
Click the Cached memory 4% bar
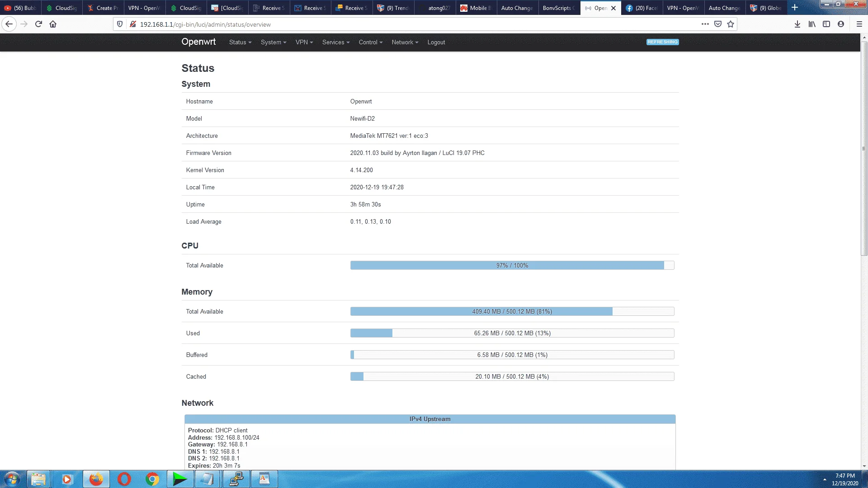[x=512, y=377]
